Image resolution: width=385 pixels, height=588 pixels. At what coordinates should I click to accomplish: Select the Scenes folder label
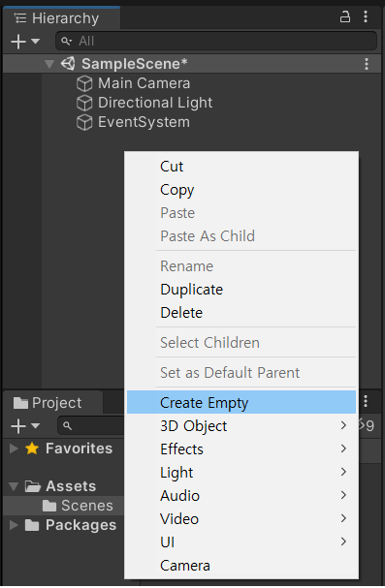(87, 506)
